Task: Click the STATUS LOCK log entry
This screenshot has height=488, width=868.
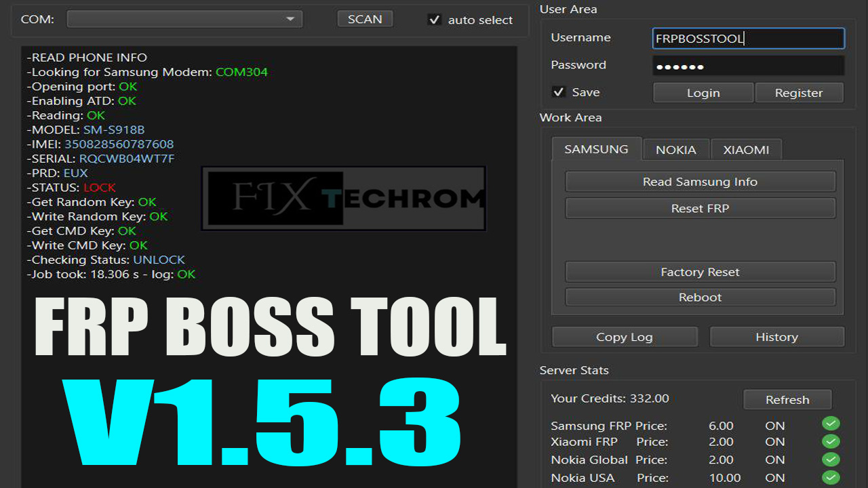Action: 71,188
